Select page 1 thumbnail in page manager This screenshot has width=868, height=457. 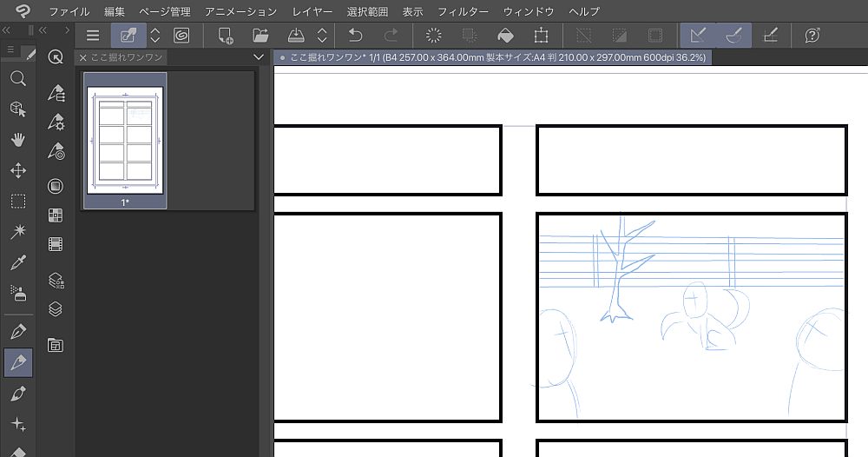[125, 139]
